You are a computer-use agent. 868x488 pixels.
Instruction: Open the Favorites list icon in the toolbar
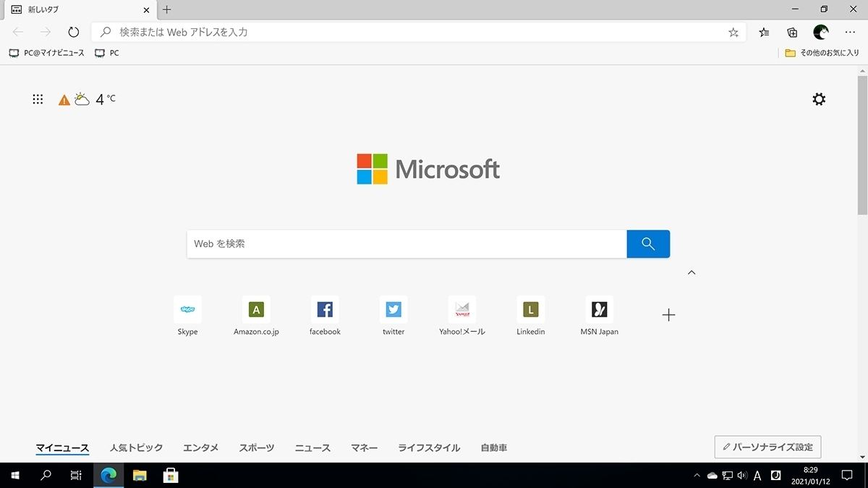[x=765, y=33]
